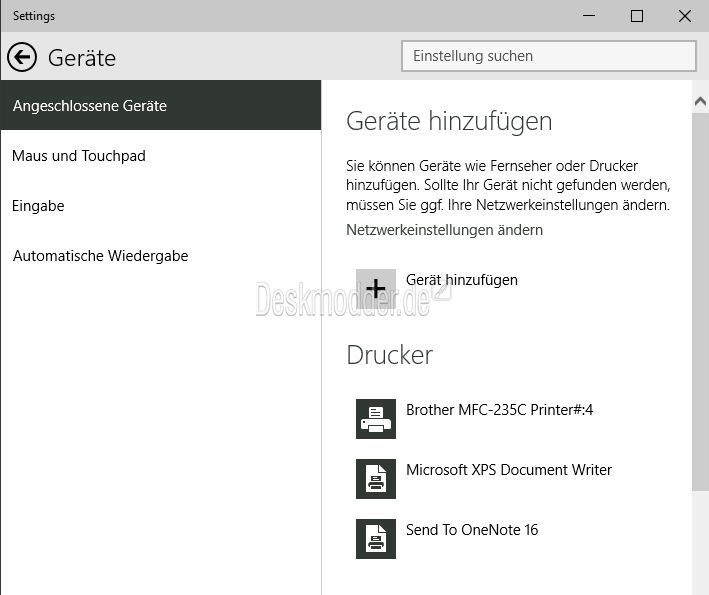The width and height of the screenshot is (709, 595).
Task: Click the Geräte page title
Action: tap(82, 58)
